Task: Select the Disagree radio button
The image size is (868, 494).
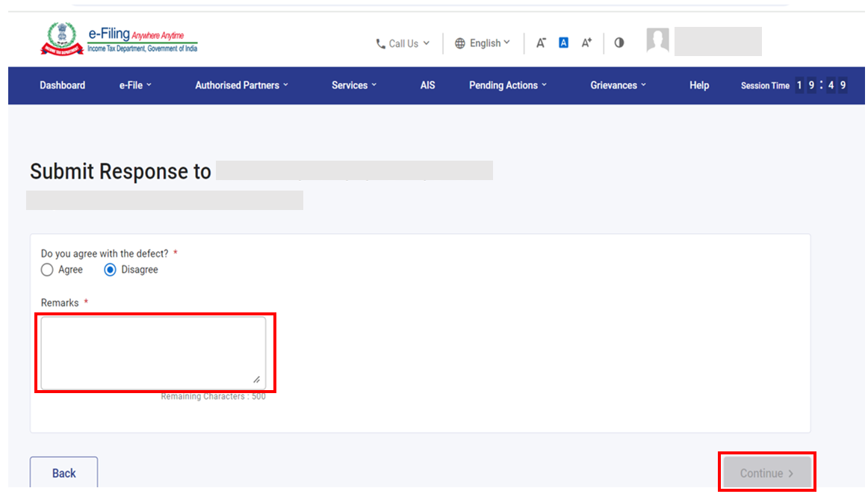Action: pyautogui.click(x=110, y=270)
